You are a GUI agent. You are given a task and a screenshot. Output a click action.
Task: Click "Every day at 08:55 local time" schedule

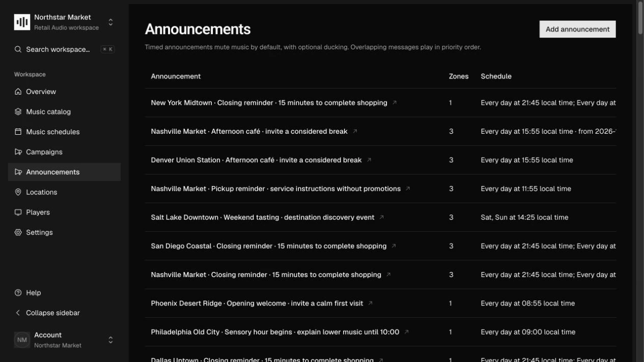528,304
